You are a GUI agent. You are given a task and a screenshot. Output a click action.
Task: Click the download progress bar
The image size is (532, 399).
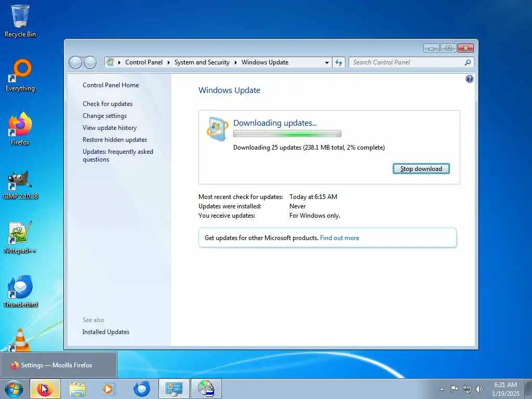[x=287, y=134]
